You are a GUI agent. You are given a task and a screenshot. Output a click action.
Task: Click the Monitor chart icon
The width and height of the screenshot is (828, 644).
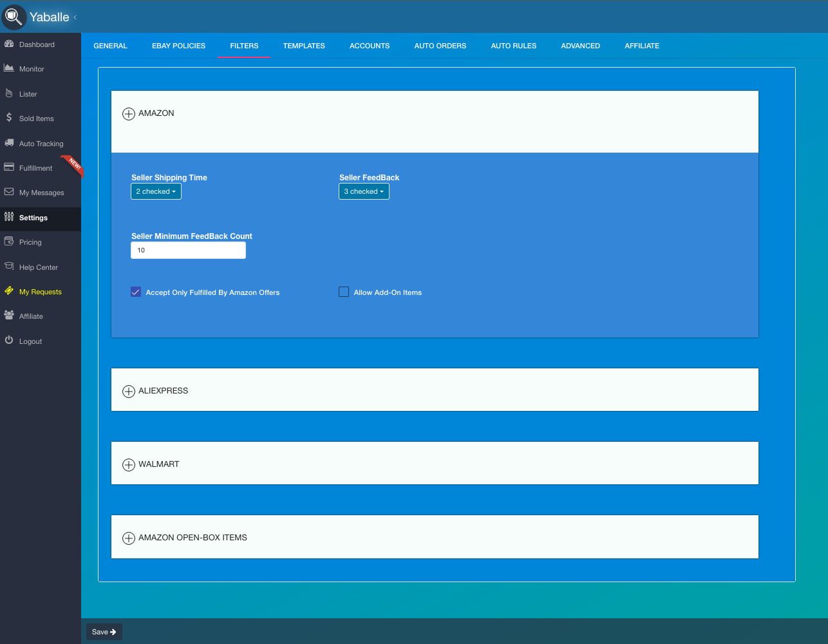9,68
